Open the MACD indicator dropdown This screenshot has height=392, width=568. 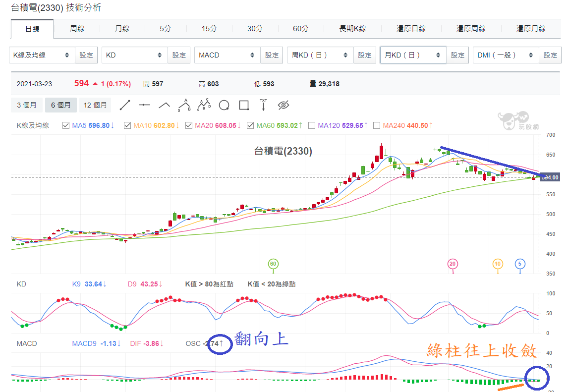(227, 55)
